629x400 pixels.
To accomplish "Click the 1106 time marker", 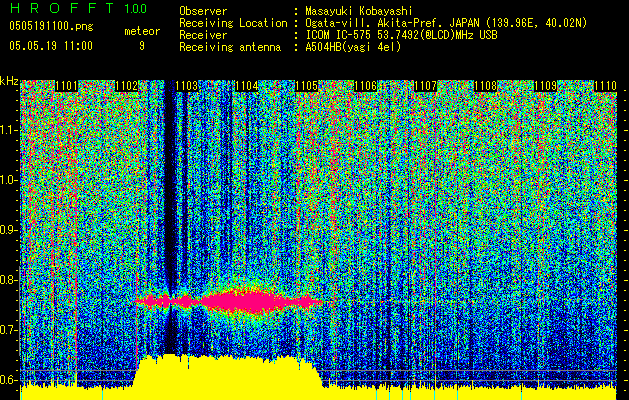I will 365,86.
